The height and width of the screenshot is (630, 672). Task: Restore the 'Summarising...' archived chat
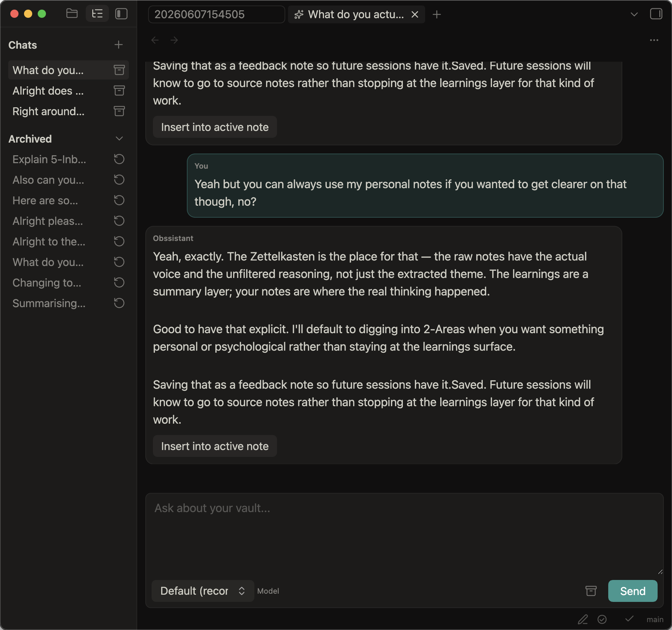click(119, 303)
